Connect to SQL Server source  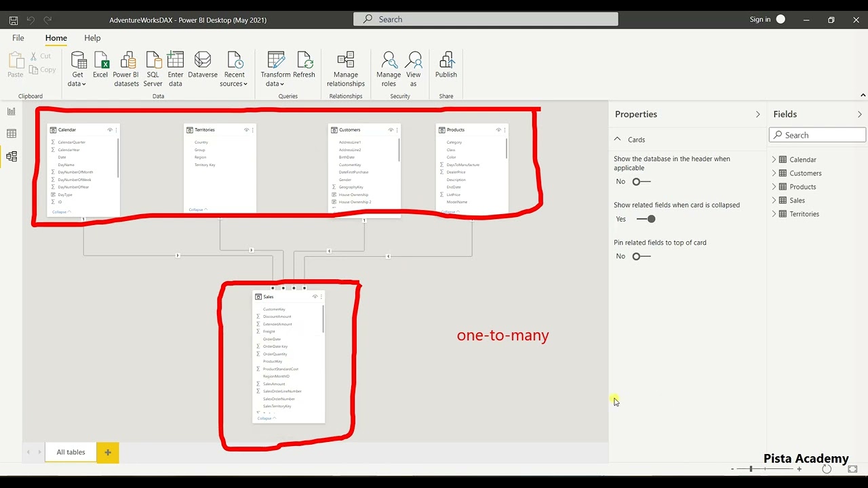(153, 69)
